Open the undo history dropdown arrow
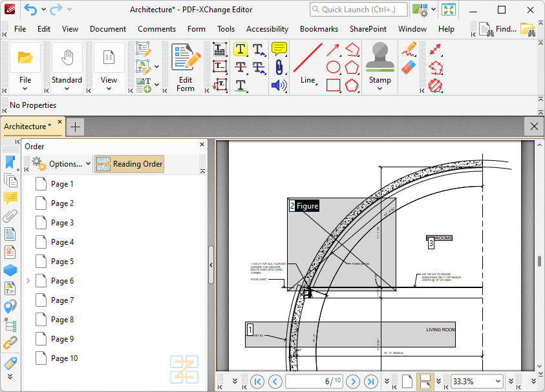The width and height of the screenshot is (545, 392). point(43,9)
